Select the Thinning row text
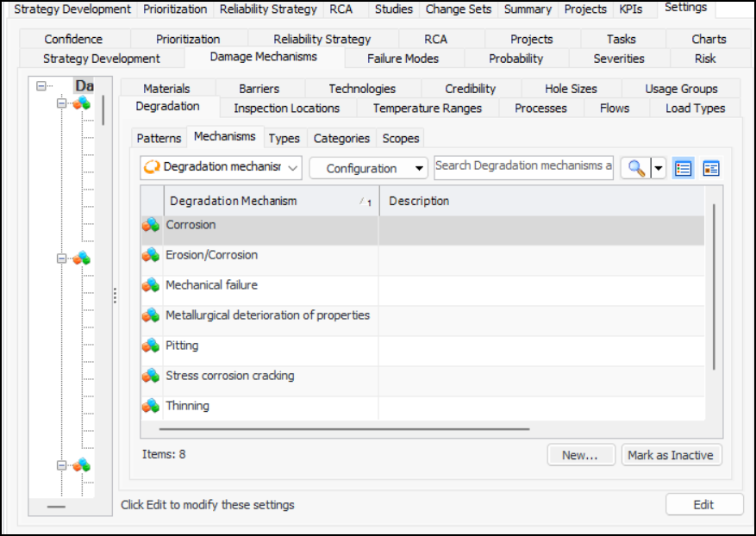The width and height of the screenshot is (756, 536). (188, 406)
